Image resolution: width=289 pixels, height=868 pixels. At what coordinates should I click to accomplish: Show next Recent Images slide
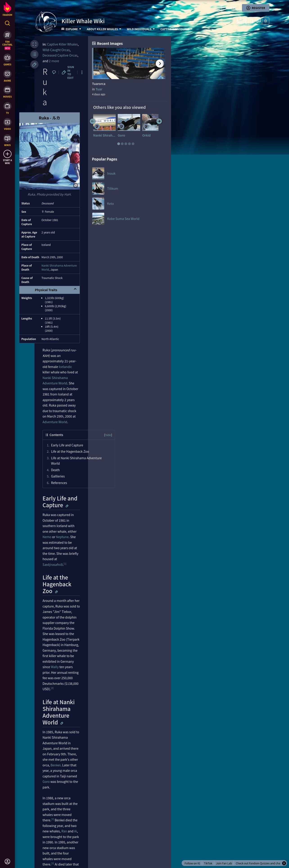pos(160,63)
